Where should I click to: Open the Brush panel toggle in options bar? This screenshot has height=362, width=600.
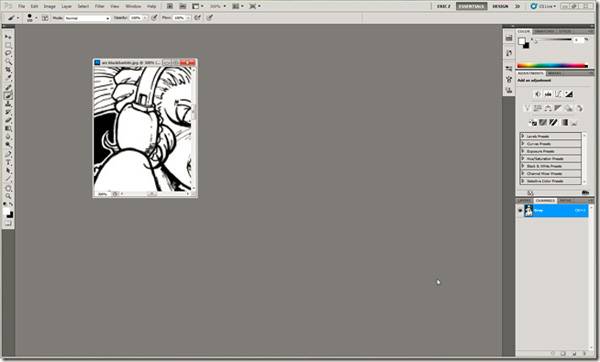pos(45,18)
